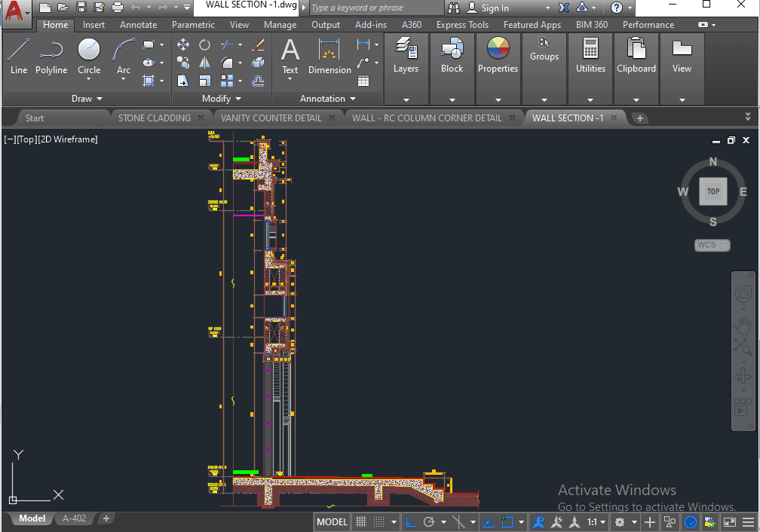Toggle grid display in status bar
Viewport: 760px width, 532px height.
[361, 522]
